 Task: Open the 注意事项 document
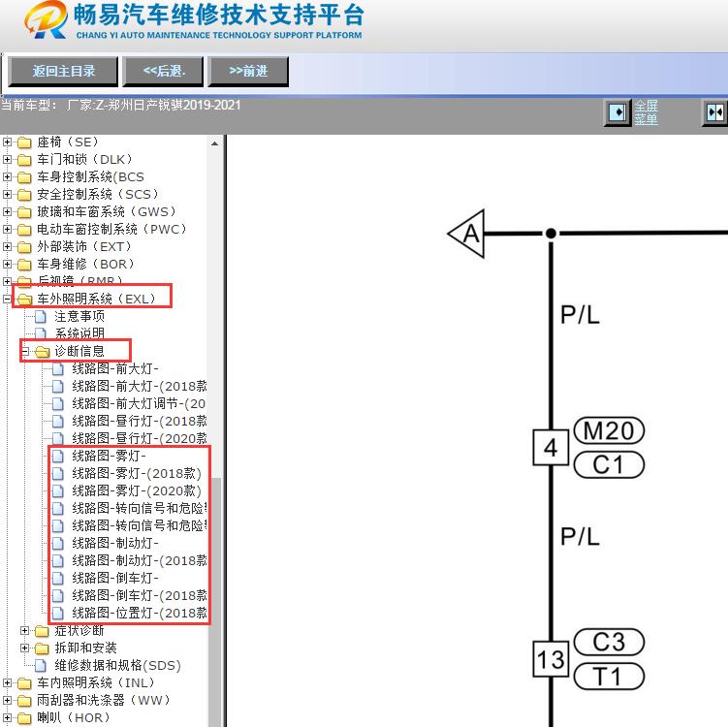[x=79, y=317]
